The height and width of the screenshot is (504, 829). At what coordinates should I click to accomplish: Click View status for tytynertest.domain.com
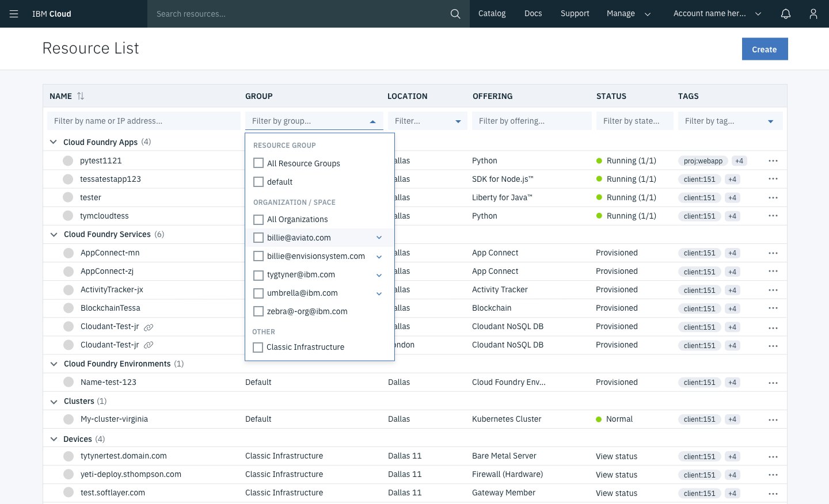(617, 456)
